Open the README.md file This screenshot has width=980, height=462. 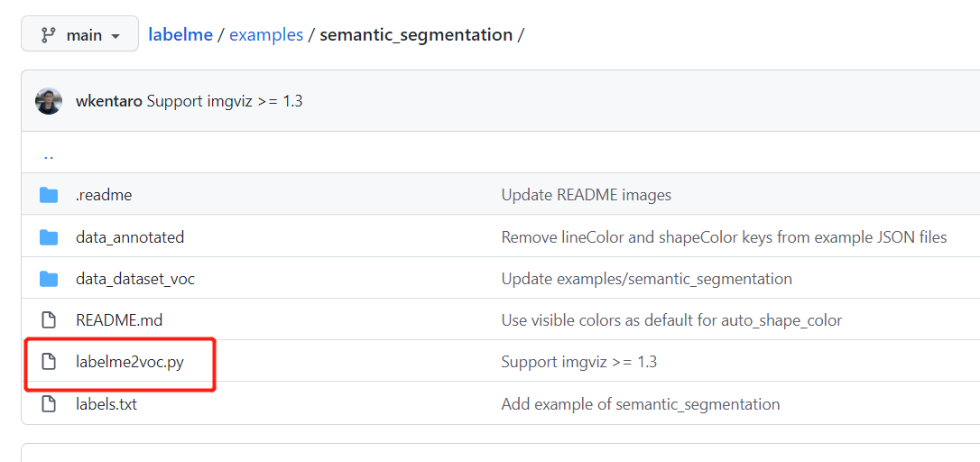[x=119, y=320]
